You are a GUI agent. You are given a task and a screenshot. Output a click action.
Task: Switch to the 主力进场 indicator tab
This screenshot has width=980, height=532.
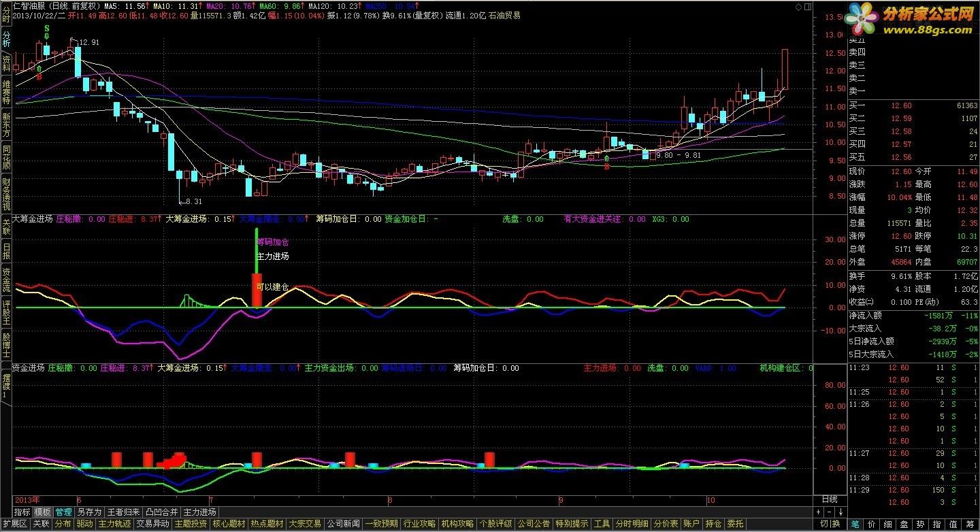coord(199,512)
